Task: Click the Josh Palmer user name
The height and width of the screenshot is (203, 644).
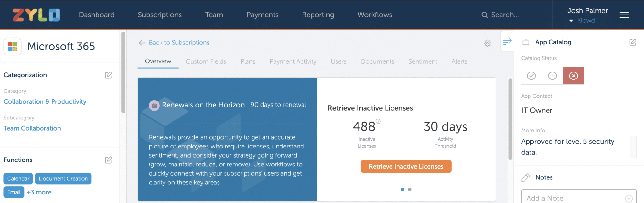Action: click(x=587, y=11)
